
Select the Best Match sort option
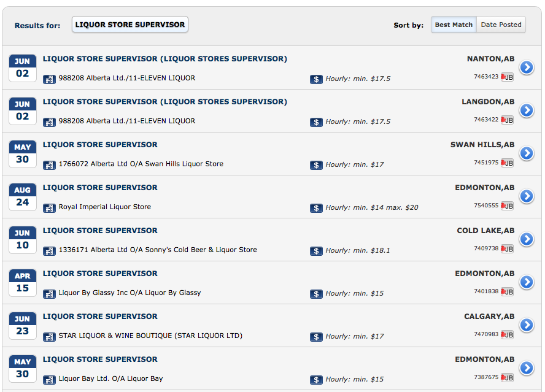(x=454, y=25)
